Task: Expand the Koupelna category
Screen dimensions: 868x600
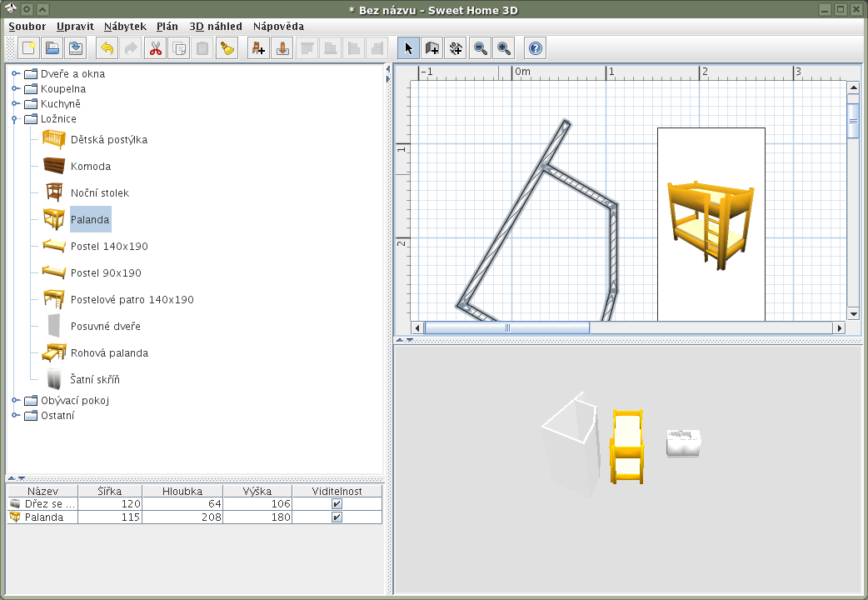Action: pos(16,88)
